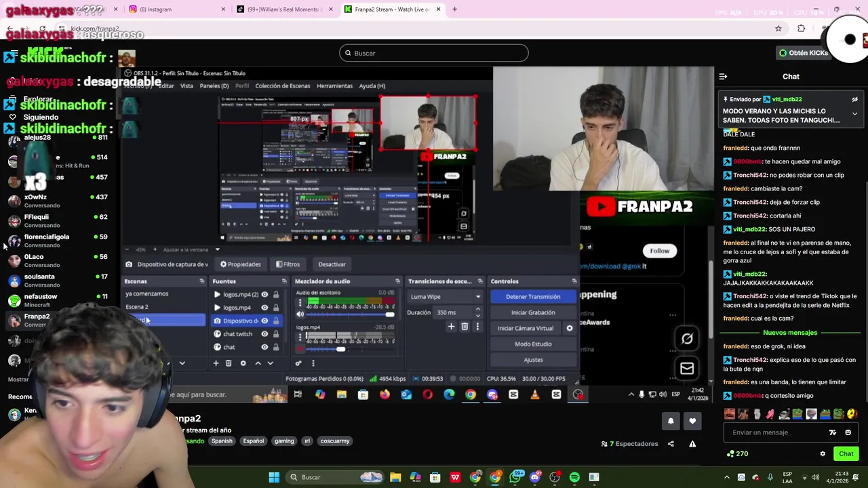This screenshot has height=488, width=868.
Task: Toggle the lock on the chat twitch source
Action: (275, 334)
